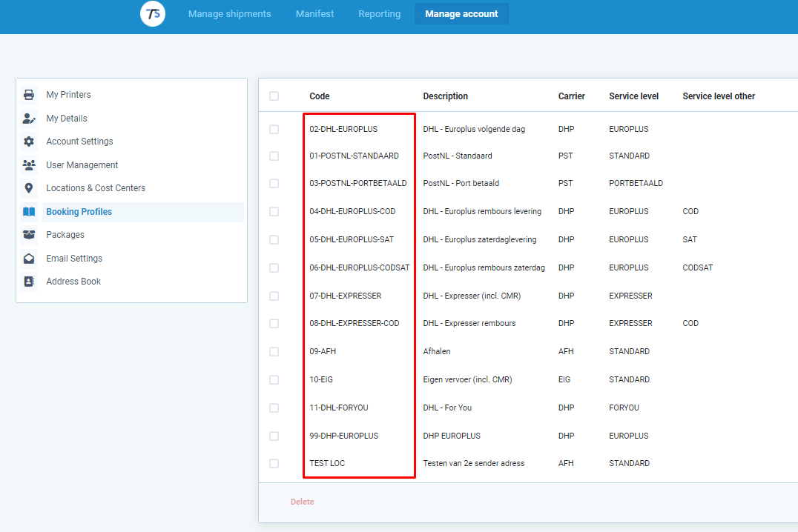Click the Delete button below the table

pos(302,502)
